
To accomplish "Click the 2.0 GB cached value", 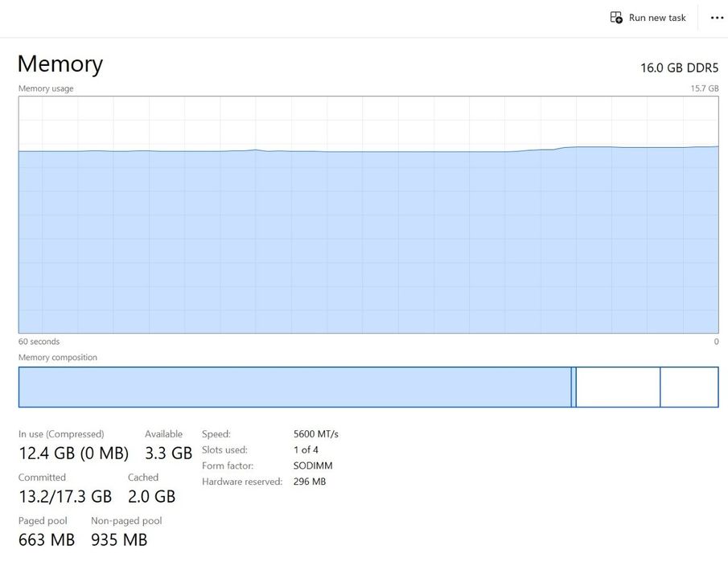I will click(152, 497).
